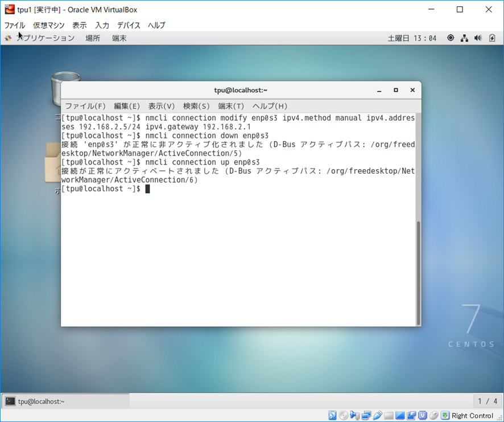The image size is (504, 422).
Task: Click the VirtualBox mouse integration status icon
Action: click(x=434, y=416)
